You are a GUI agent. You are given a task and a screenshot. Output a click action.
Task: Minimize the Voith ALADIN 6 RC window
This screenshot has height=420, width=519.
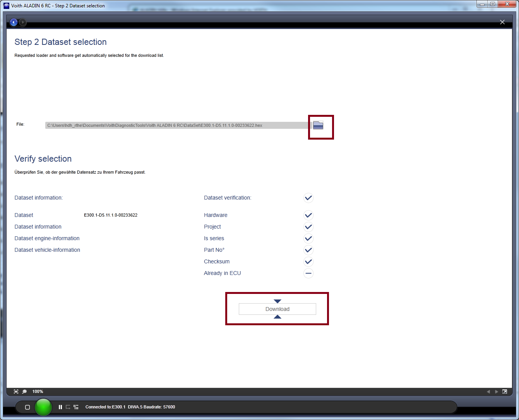pyautogui.click(x=482, y=4)
